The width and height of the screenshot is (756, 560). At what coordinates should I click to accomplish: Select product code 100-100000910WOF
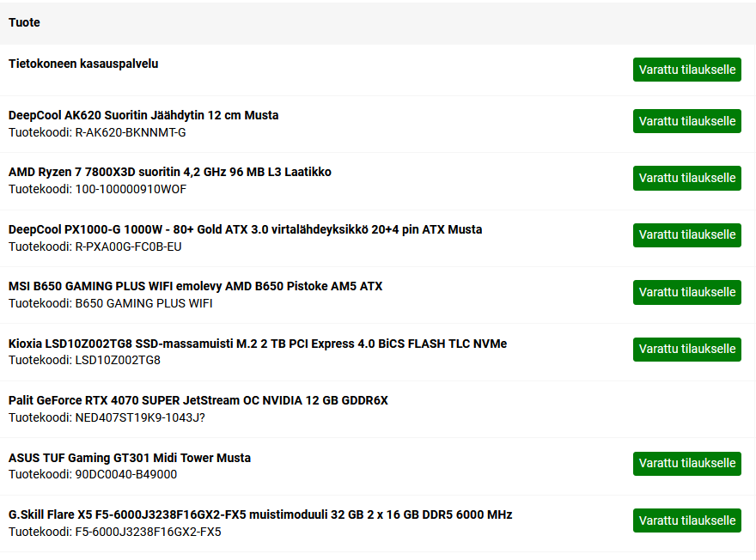131,190
